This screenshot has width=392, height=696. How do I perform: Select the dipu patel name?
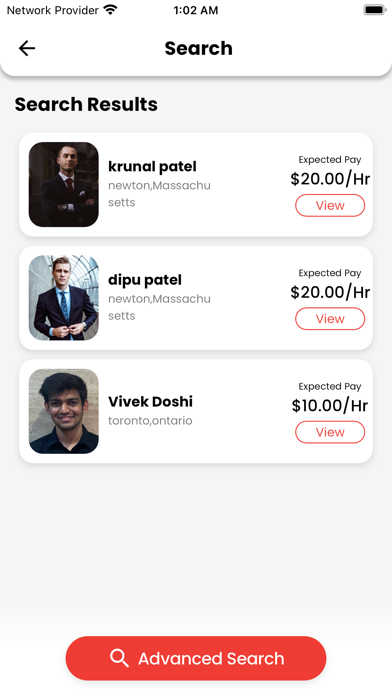point(145,280)
